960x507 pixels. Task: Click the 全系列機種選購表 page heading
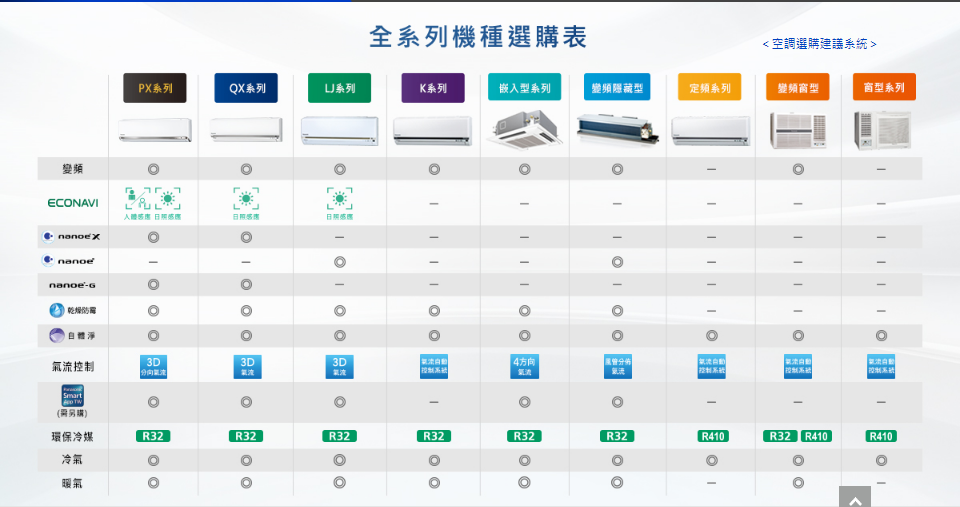click(478, 37)
